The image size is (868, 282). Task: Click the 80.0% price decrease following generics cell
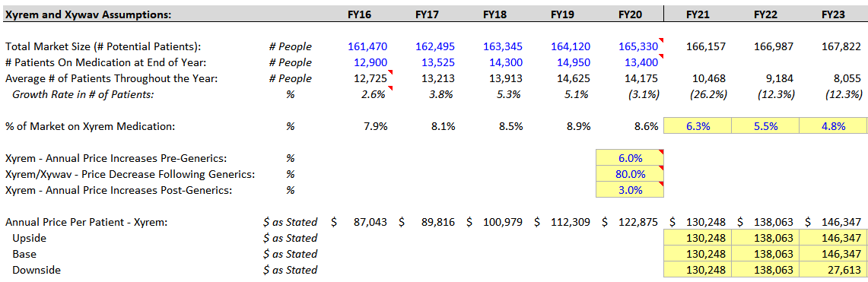pos(629,174)
